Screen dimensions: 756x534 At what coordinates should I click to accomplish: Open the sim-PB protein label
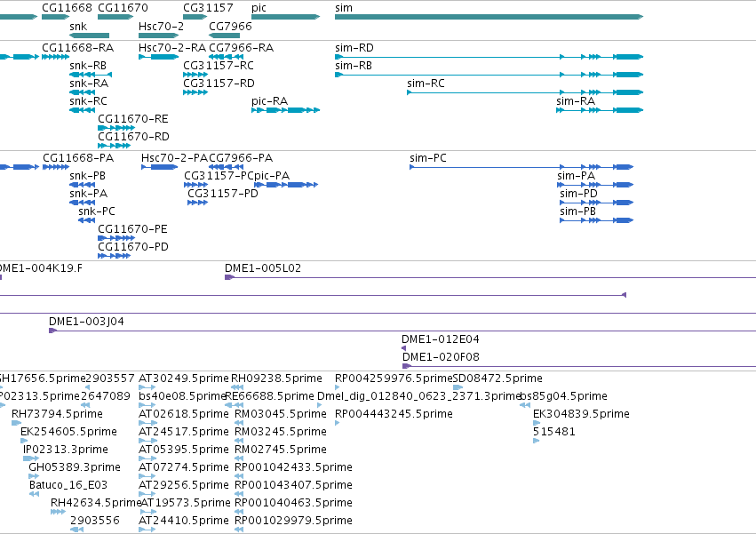[x=577, y=211]
